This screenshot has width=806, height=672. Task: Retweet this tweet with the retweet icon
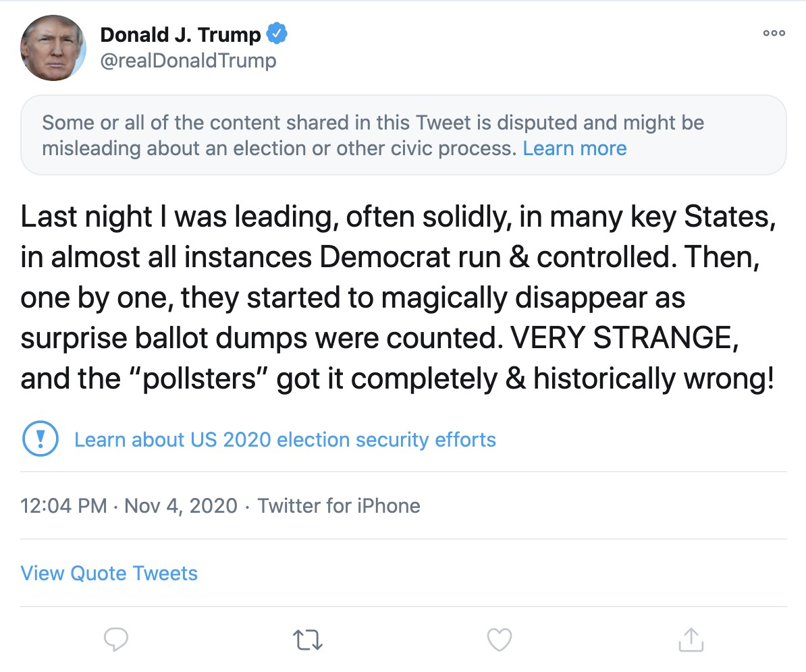click(308, 640)
